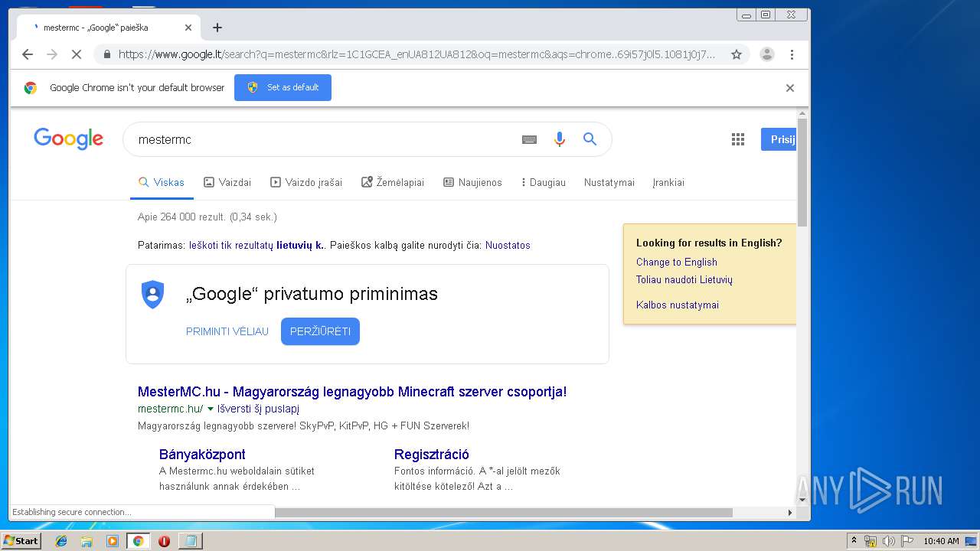Click the Apie 264 000 rezult. text
The height and width of the screenshot is (551, 980).
coord(207,217)
